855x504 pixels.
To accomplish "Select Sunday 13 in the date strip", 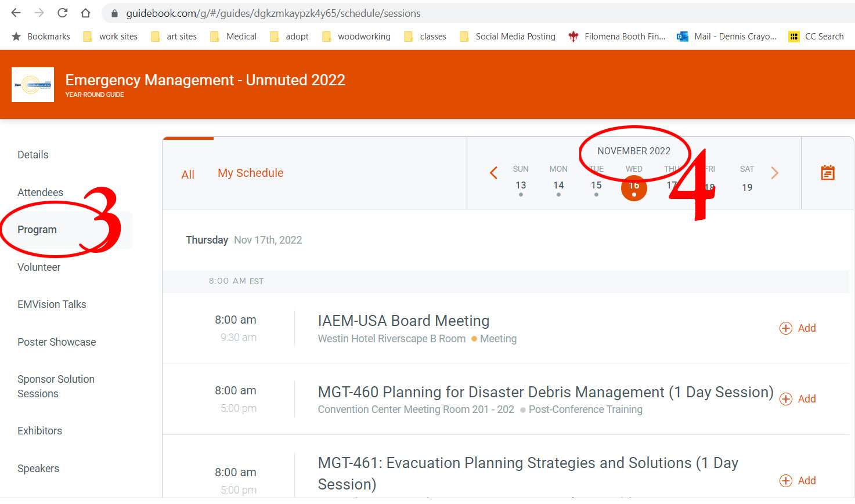I will pos(521,180).
